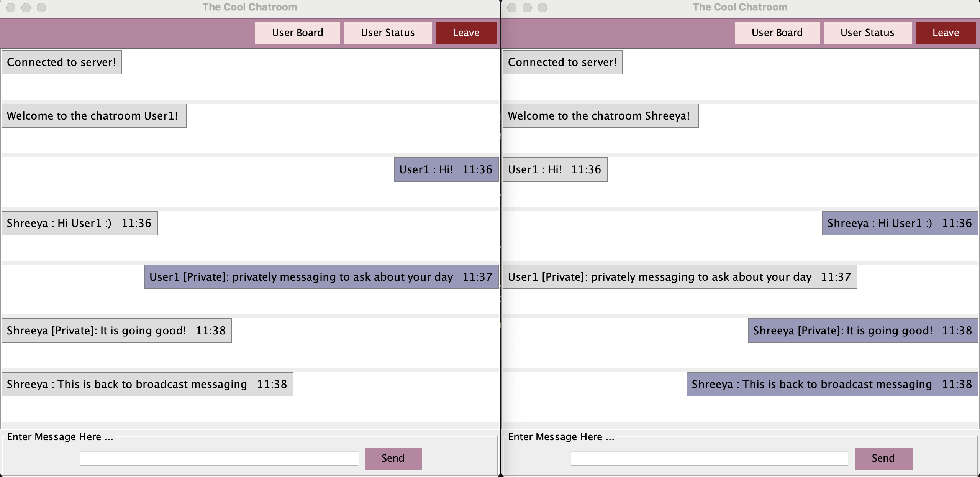
Task: Open the User Board in User1's window
Action: (297, 33)
